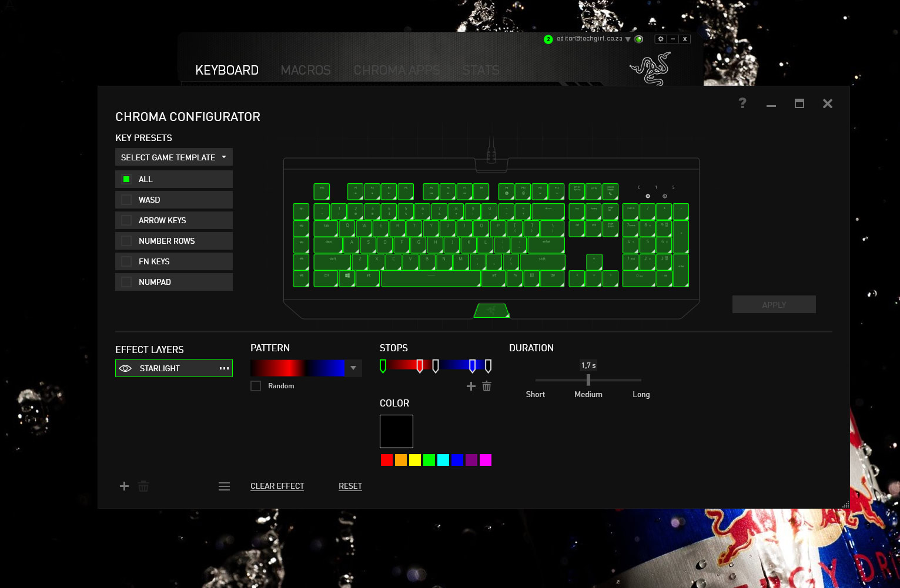Switch to the Macros tab
This screenshot has height=588, width=900.
(x=306, y=70)
